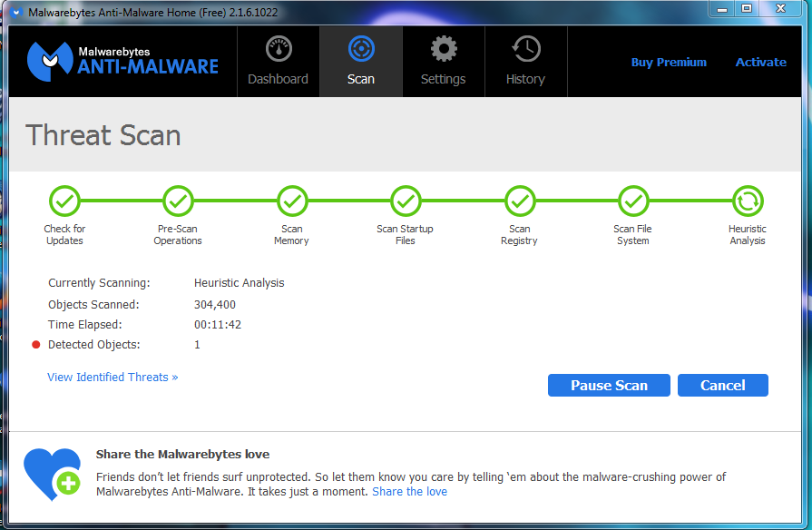This screenshot has width=812, height=530.
Task: Click the Scan File System checkmark
Action: pos(633,201)
